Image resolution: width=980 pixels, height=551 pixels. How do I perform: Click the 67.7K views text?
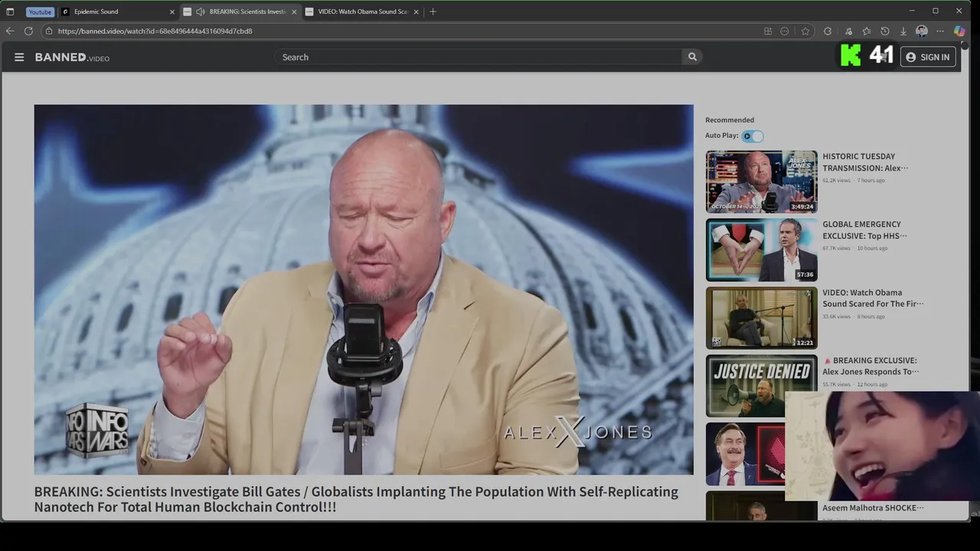836,249
